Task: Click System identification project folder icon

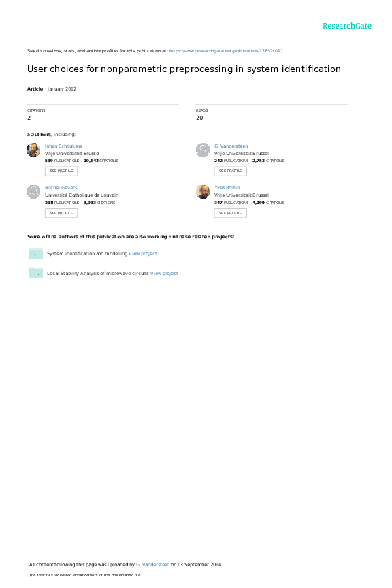Action: (x=35, y=253)
